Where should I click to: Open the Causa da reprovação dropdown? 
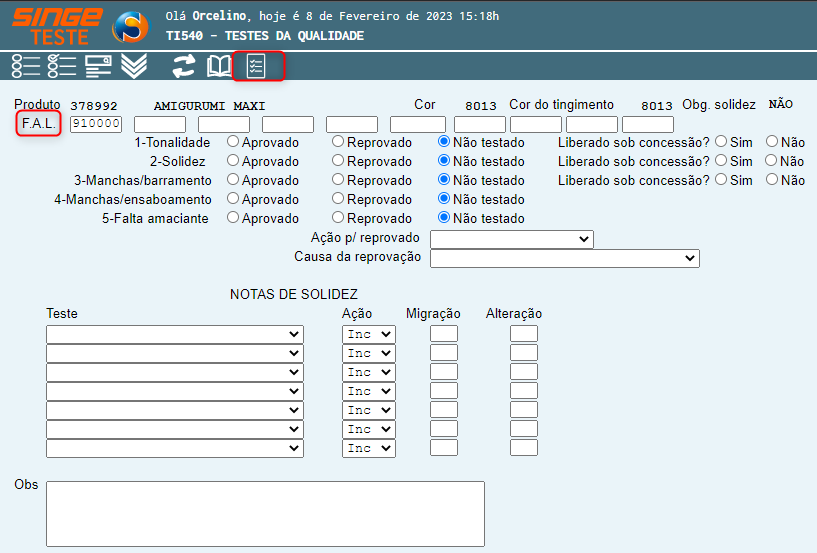tap(564, 259)
